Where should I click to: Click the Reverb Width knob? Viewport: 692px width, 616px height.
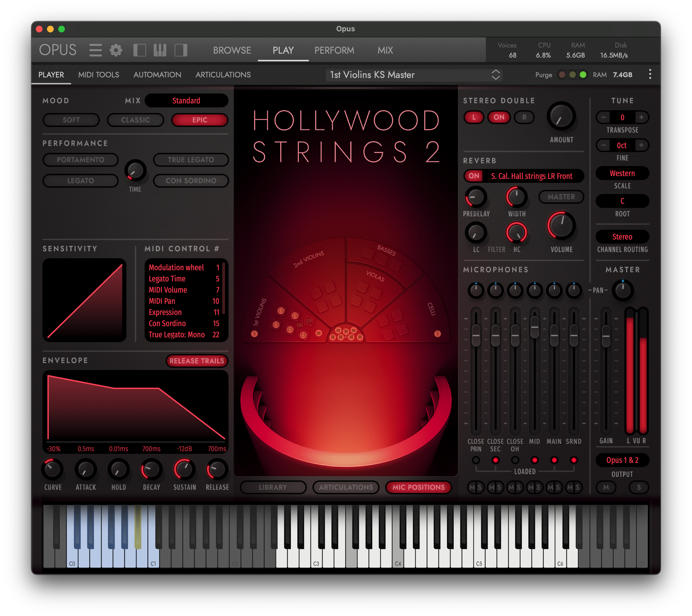tap(516, 197)
